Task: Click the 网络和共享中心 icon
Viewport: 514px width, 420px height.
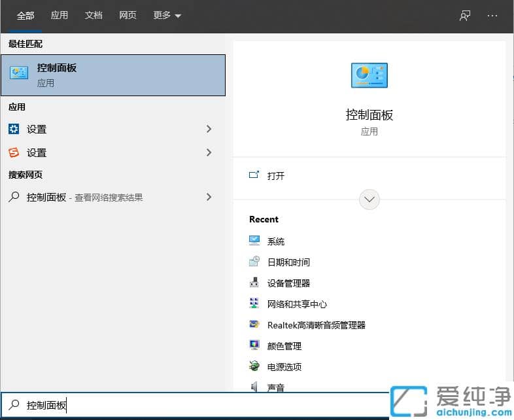Action: pos(254,304)
